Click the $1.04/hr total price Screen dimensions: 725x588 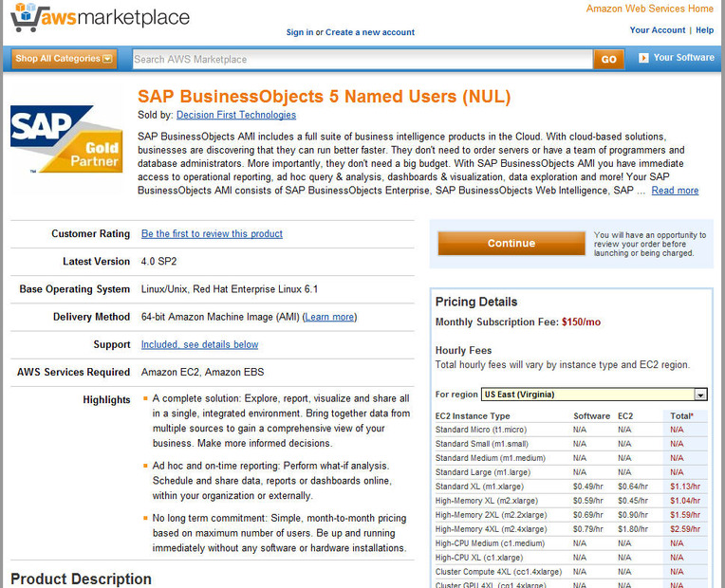point(685,501)
